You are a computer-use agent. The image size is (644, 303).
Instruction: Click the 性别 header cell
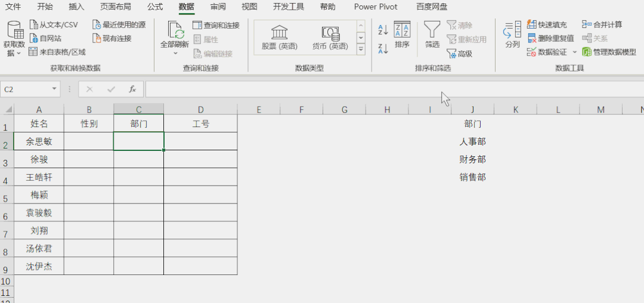(89, 123)
